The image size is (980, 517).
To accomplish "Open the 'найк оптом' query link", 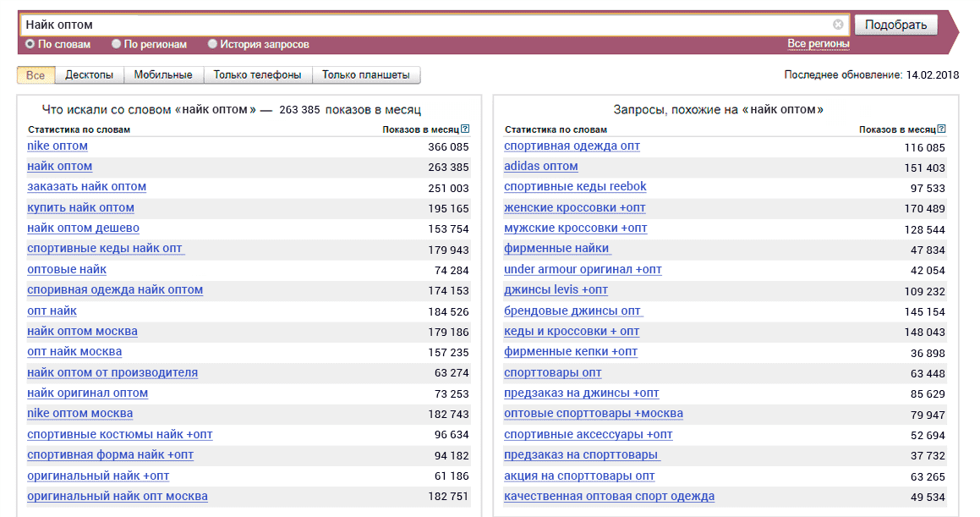I will click(x=59, y=167).
